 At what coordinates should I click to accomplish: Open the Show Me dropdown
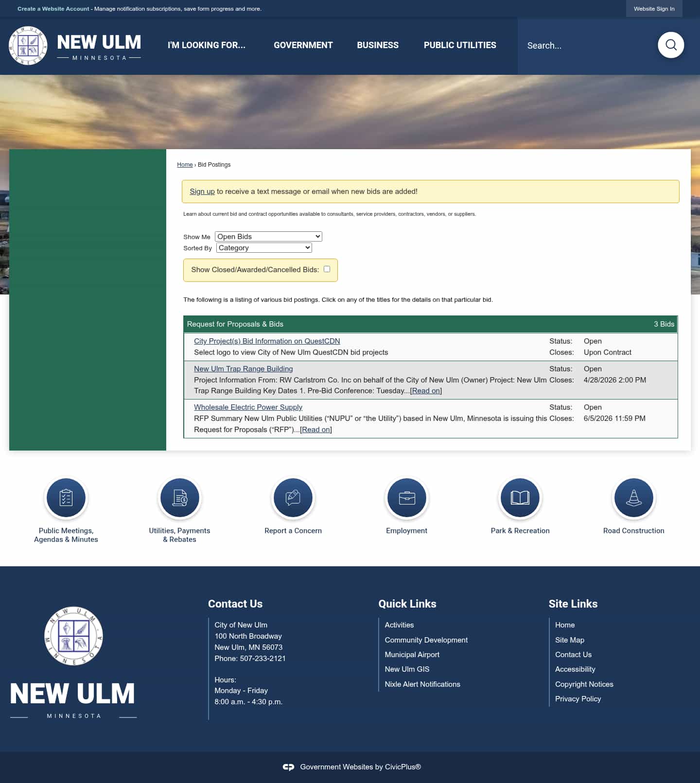tap(268, 237)
